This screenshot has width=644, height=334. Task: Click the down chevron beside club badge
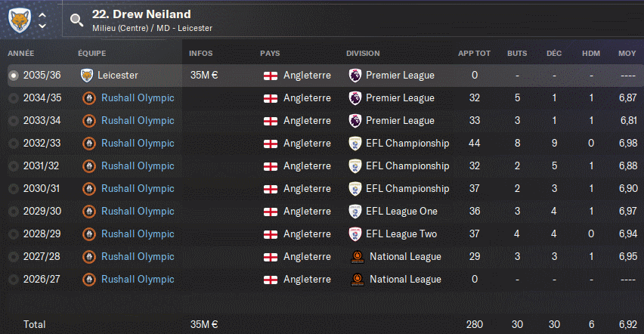point(42,26)
